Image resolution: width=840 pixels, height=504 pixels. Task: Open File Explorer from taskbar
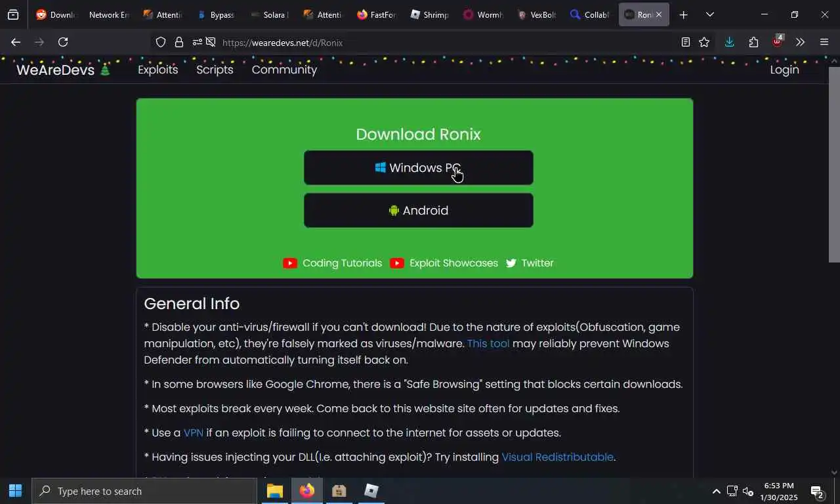(x=274, y=491)
